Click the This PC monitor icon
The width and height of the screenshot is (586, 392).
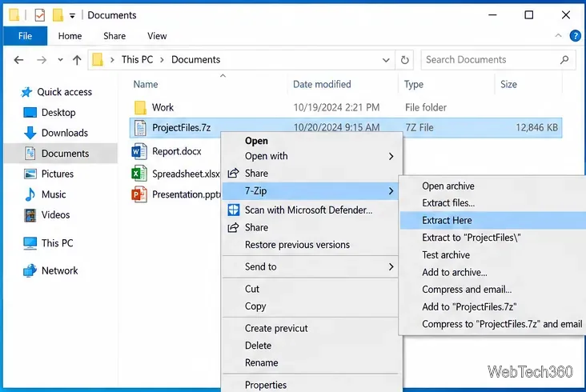[x=30, y=243]
